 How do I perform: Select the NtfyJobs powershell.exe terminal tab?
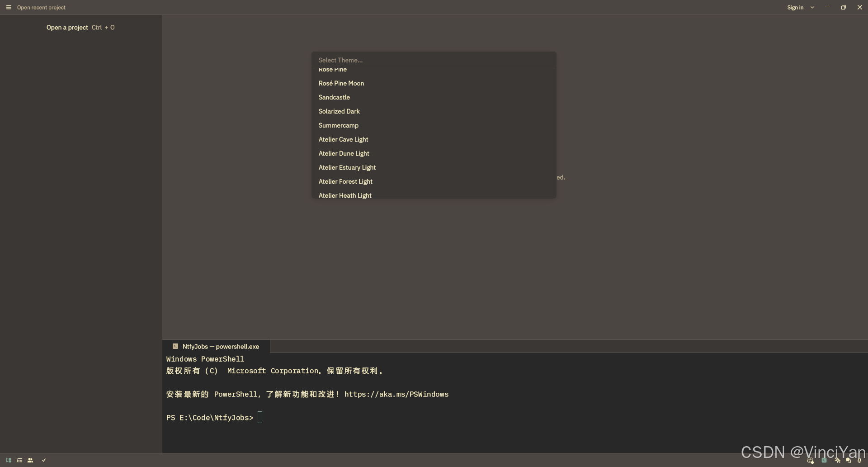[x=216, y=347]
